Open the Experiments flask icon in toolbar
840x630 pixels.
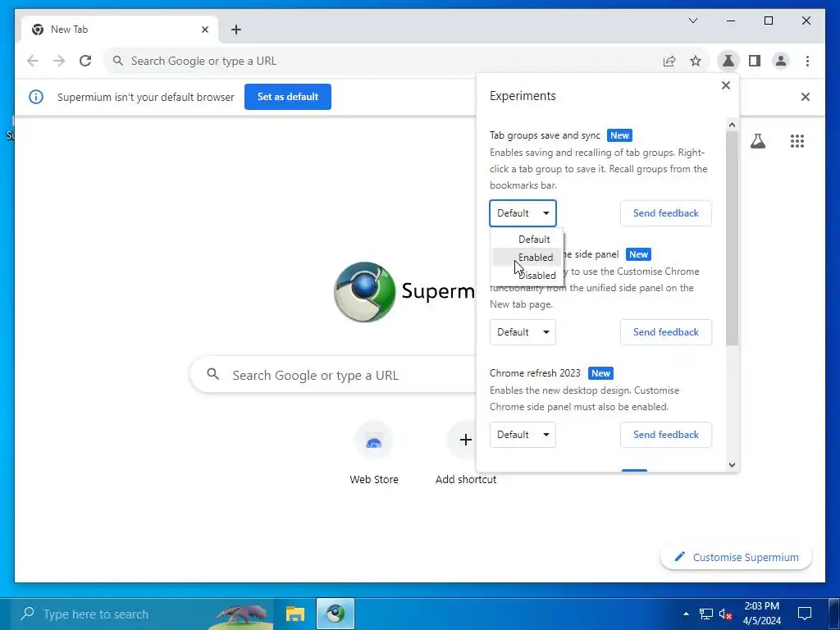pos(728,61)
